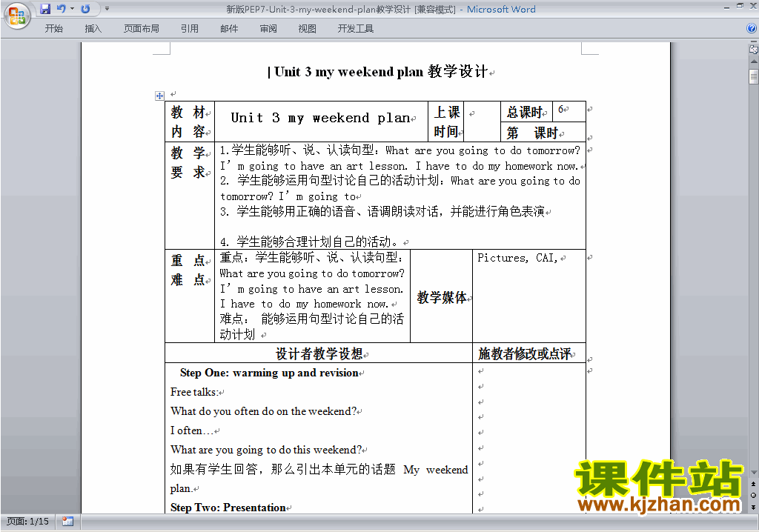Open the 审阅 ribbon tab

pyautogui.click(x=268, y=29)
